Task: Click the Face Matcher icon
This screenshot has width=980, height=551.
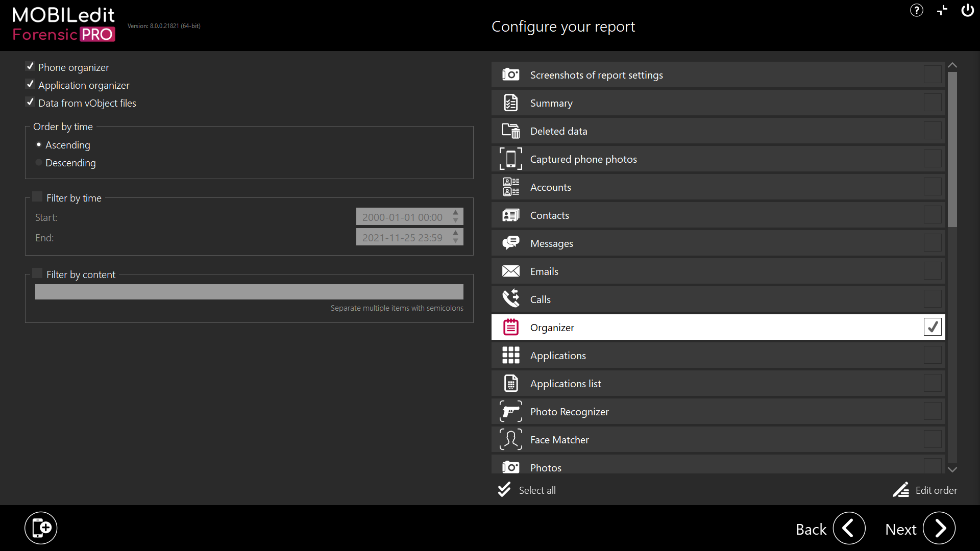Action: [x=510, y=440]
